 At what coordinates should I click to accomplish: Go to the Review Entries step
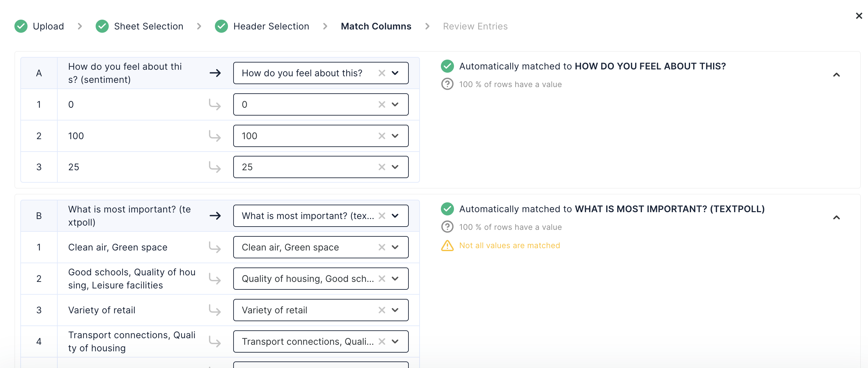pyautogui.click(x=475, y=26)
